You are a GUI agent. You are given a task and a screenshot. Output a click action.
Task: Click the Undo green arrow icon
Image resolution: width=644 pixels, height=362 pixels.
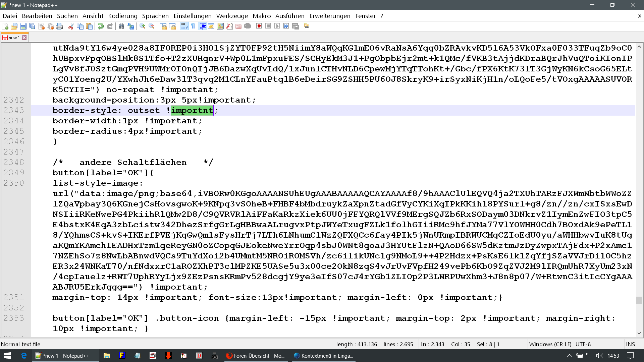pos(101,26)
